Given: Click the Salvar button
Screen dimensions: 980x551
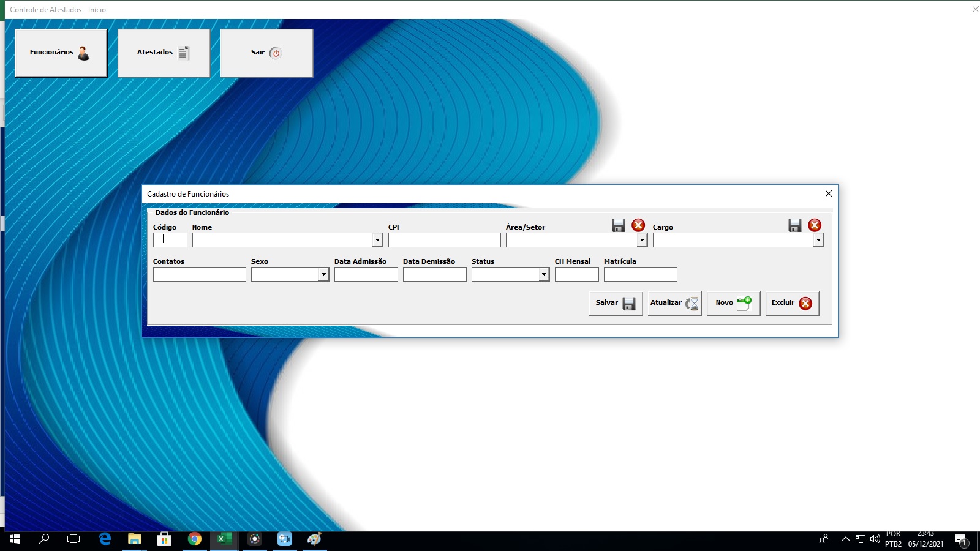Looking at the screenshot, I should click(616, 303).
